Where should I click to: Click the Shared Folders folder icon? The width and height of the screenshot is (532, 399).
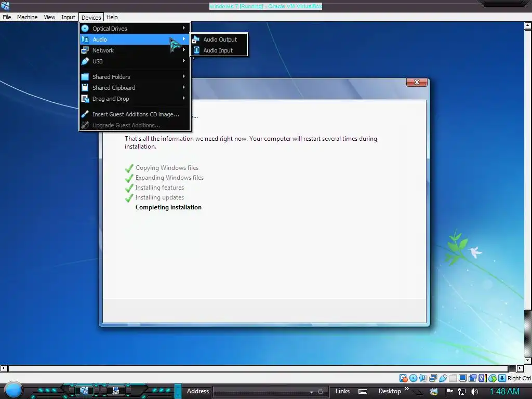pyautogui.click(x=85, y=77)
